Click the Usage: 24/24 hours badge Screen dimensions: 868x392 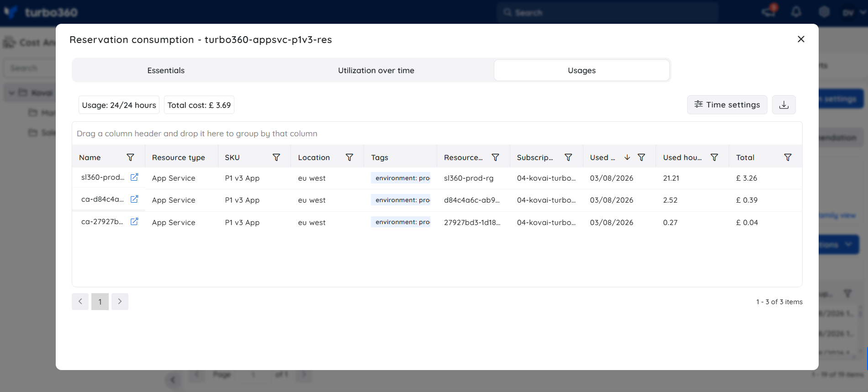click(x=119, y=105)
